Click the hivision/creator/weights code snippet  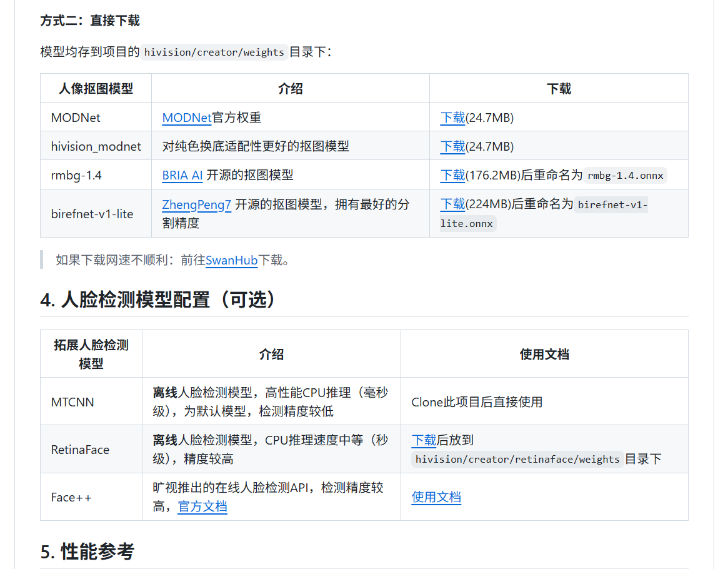tap(214, 53)
